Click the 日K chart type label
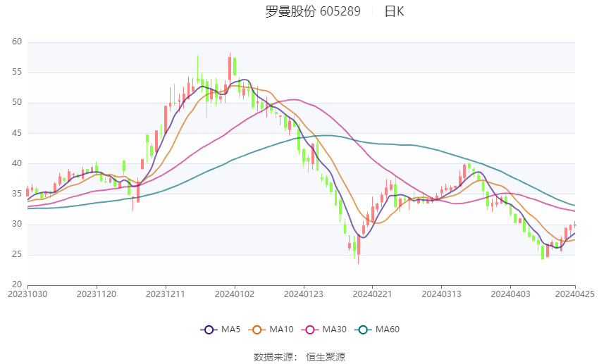 tap(394, 11)
